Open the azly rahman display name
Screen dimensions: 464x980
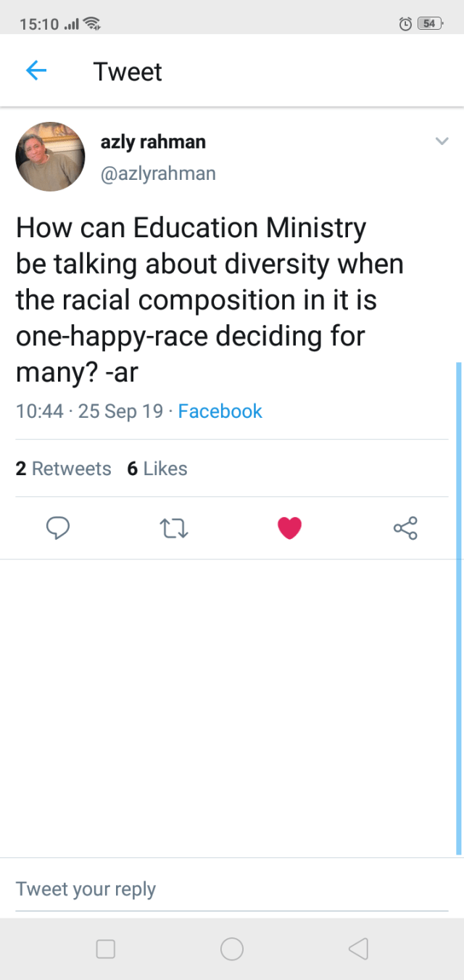[x=153, y=142]
